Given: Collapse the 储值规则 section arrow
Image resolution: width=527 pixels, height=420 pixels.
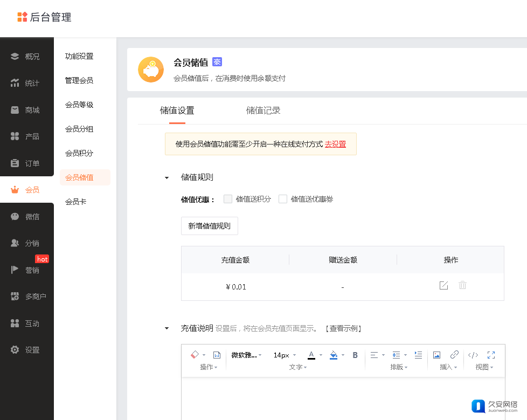Looking at the screenshot, I should (167, 177).
